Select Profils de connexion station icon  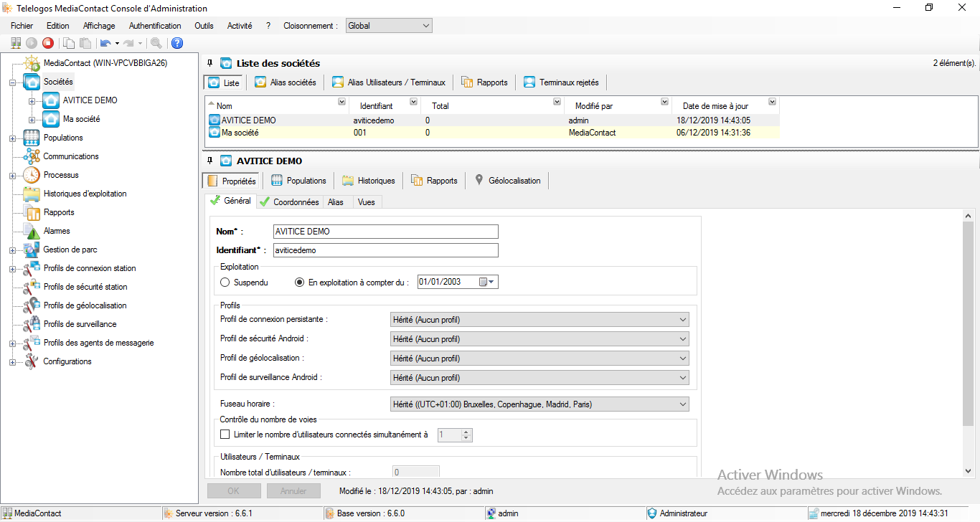32,268
